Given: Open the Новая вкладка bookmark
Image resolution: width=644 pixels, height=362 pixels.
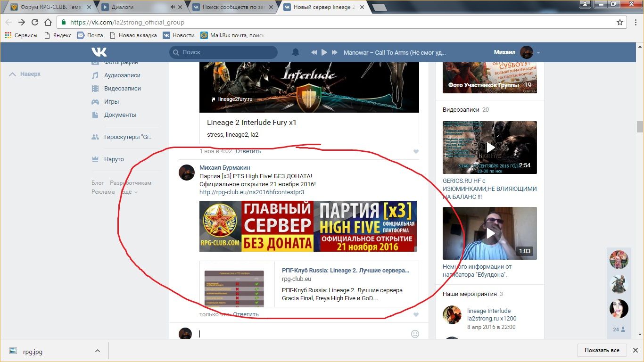Looking at the screenshot, I should tap(133, 35).
